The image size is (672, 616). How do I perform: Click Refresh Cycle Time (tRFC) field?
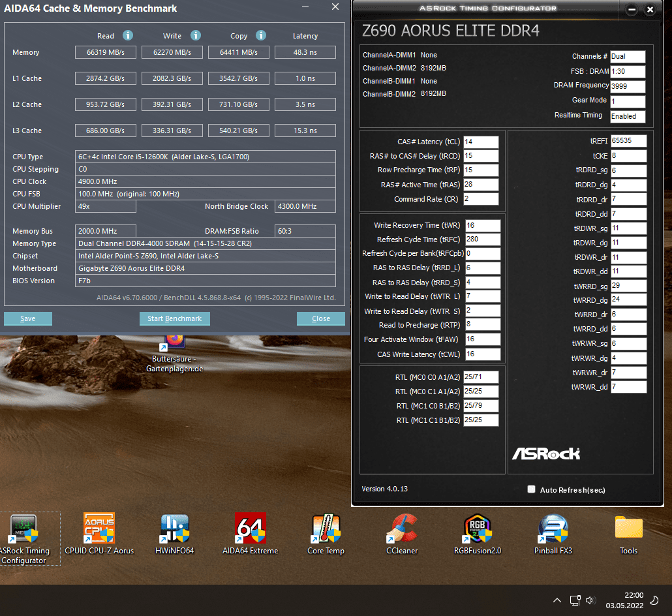click(x=483, y=239)
